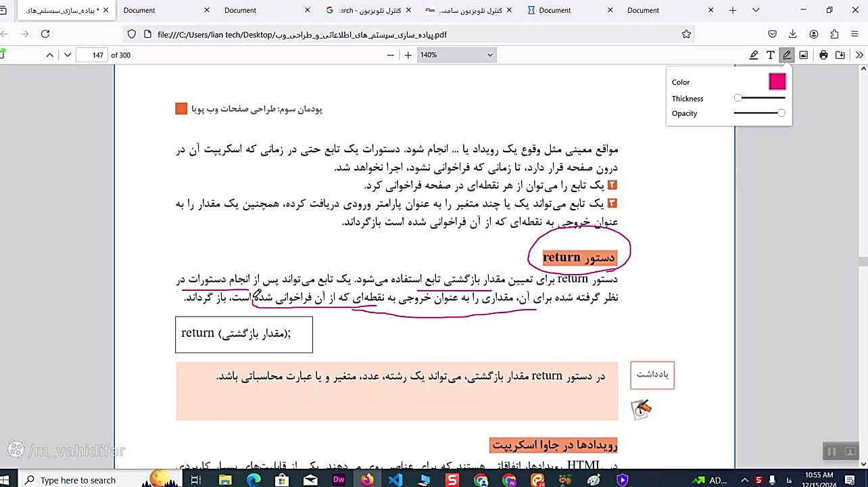
Task: Open Microsoft Store from the taskbar
Action: click(x=282, y=480)
